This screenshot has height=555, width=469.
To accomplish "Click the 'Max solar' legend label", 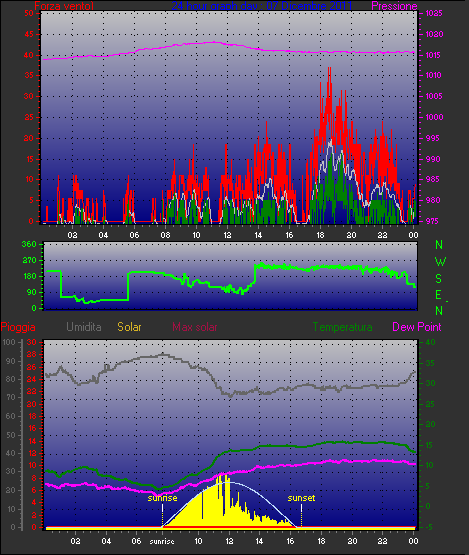I will (195, 327).
